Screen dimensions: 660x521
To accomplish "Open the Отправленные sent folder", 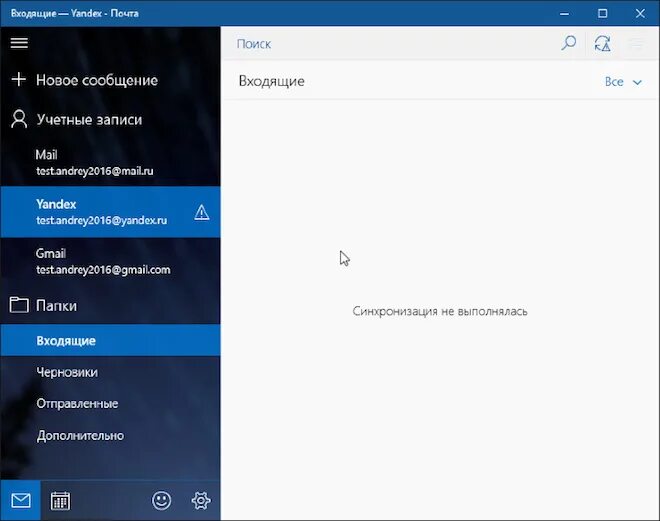I will pos(110,404).
